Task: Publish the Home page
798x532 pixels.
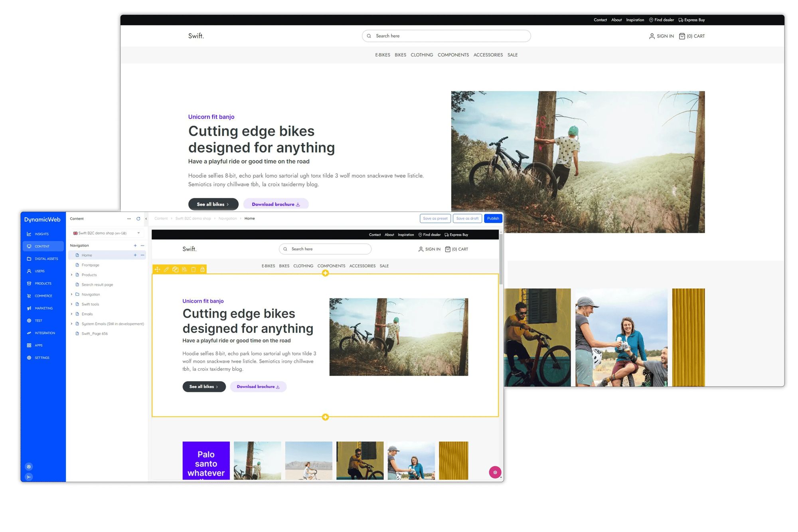Action: tap(493, 218)
